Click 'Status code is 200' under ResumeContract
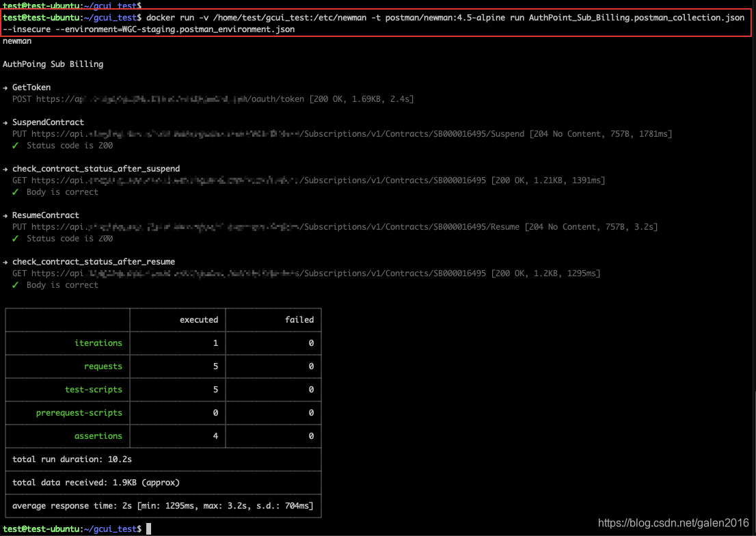Screen dimensions: 756x536 (x=70, y=239)
